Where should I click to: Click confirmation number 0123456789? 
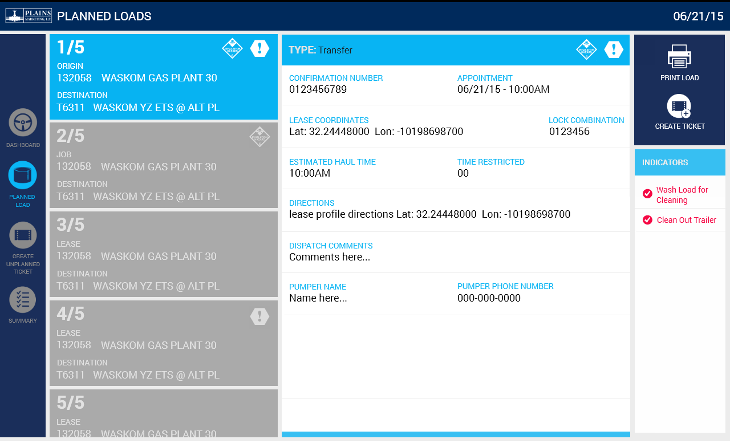point(318,89)
